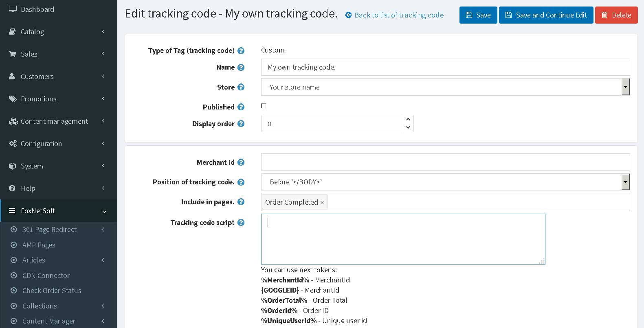Image resolution: width=644 pixels, height=328 pixels.
Task: Open the Position of tracking code dropdown
Action: 625,182
